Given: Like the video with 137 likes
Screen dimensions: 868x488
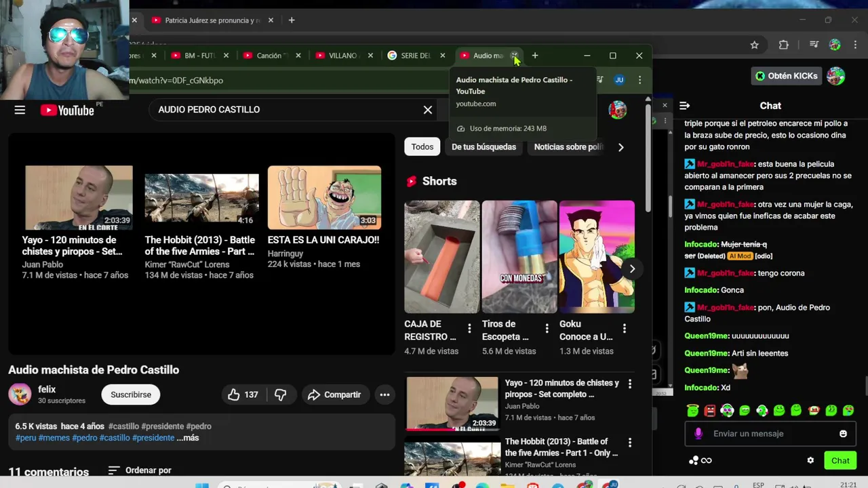Looking at the screenshot, I should click(243, 394).
